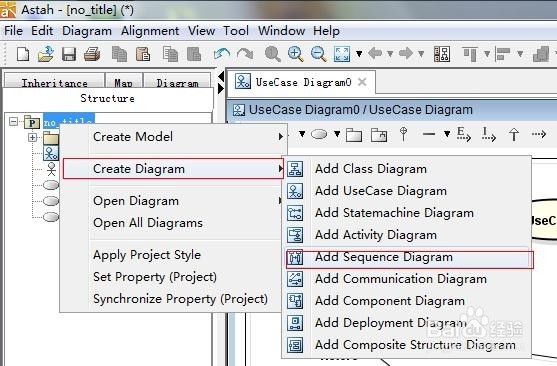Open the Align left dropdown arrow
Image resolution: width=557 pixels, height=366 pixels.
[x=520, y=54]
